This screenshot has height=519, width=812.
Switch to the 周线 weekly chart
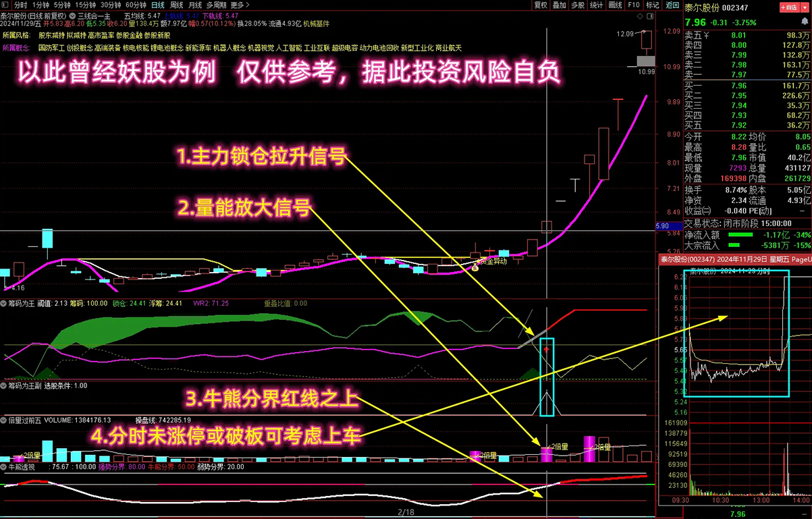click(176, 5)
